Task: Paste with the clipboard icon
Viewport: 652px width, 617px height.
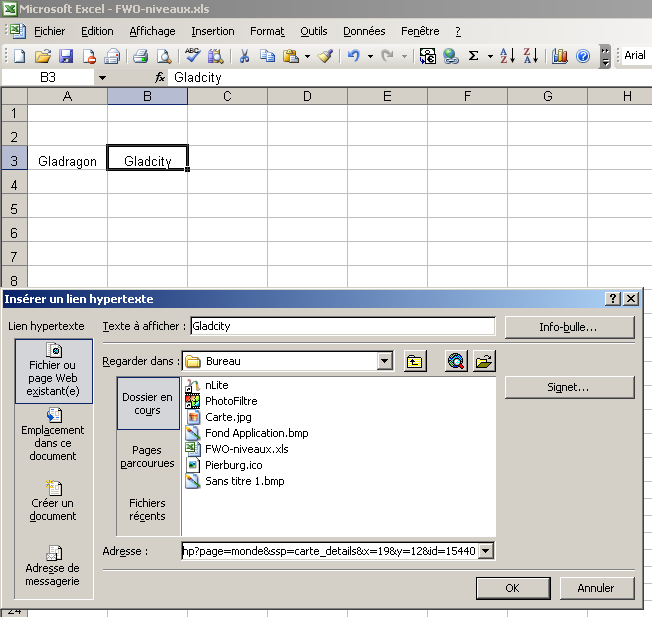Action: pyautogui.click(x=291, y=56)
